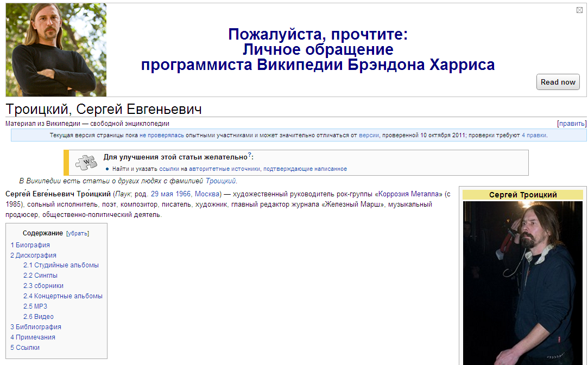
Task: Collapse contents with убрать toggle
Action: (x=78, y=233)
